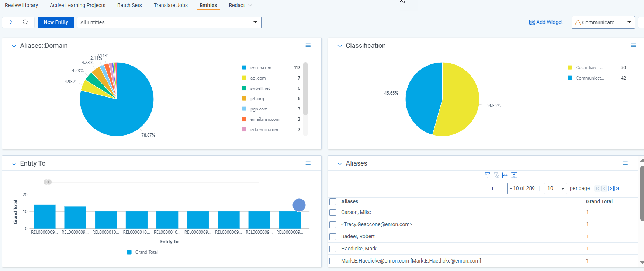Open the Aliases widget hamburger menu
644x271 pixels.
point(625,163)
